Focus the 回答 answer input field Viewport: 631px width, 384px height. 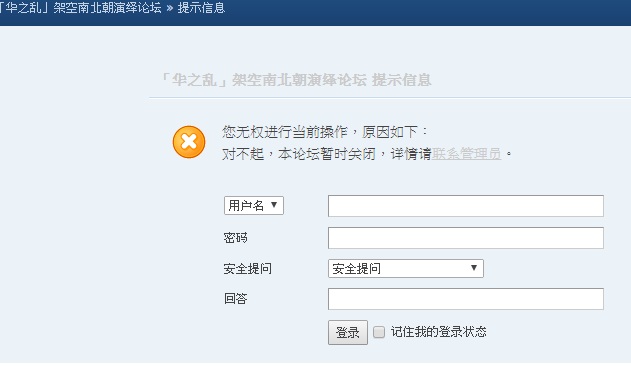tap(466, 299)
